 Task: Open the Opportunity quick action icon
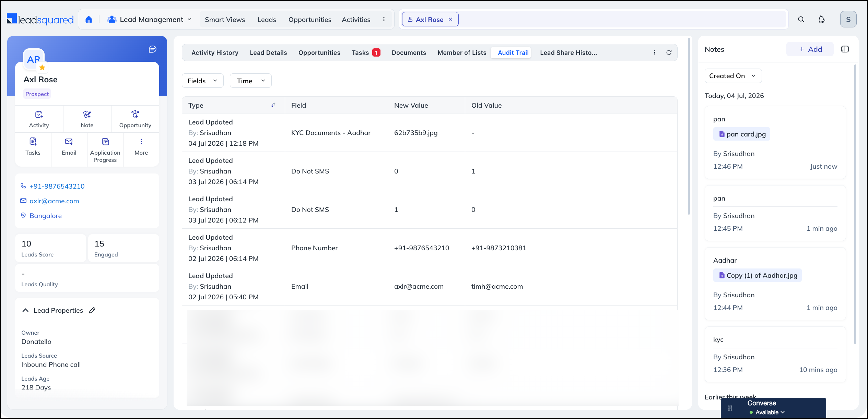click(135, 114)
